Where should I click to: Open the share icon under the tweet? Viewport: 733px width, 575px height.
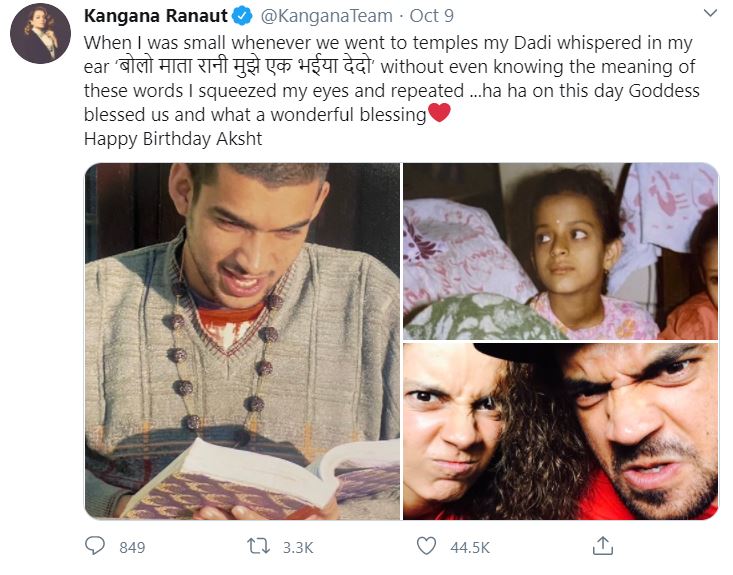(602, 546)
